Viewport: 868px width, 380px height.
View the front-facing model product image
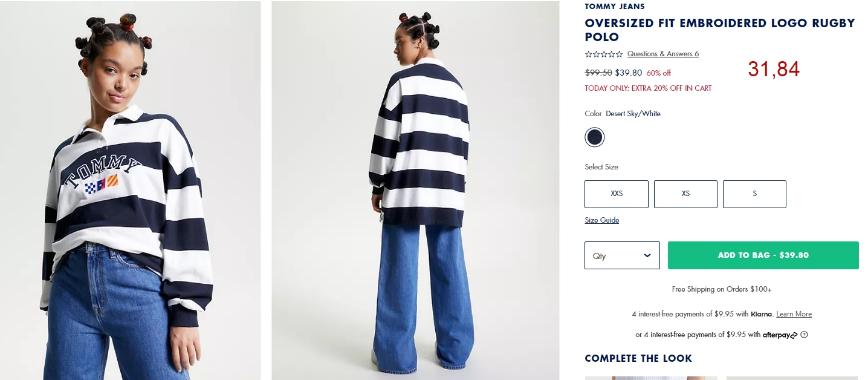click(x=131, y=191)
